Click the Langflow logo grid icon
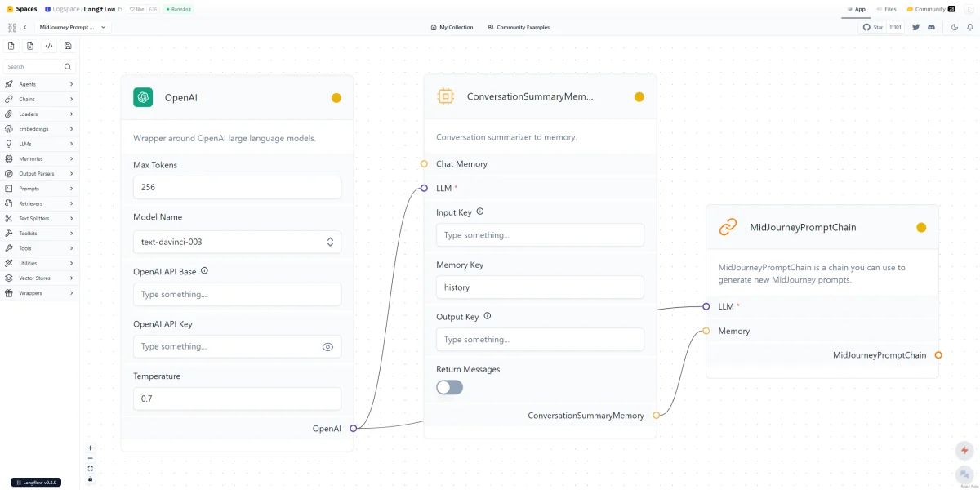 pyautogui.click(x=12, y=27)
